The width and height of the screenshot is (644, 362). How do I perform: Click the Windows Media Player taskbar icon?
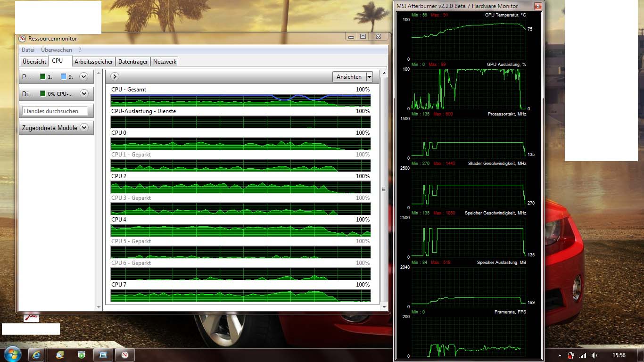coord(82,354)
